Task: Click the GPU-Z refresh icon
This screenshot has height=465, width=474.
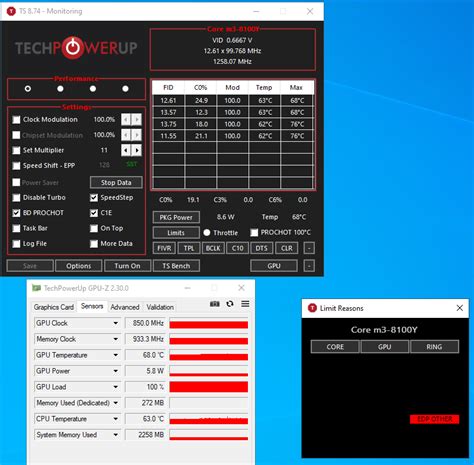Action: coord(230,304)
